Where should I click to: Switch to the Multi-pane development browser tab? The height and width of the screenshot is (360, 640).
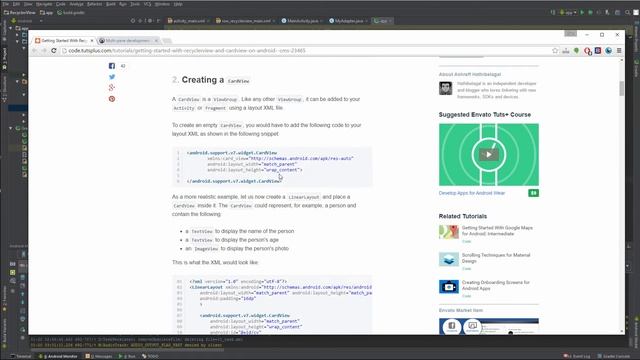pyautogui.click(x=127, y=41)
